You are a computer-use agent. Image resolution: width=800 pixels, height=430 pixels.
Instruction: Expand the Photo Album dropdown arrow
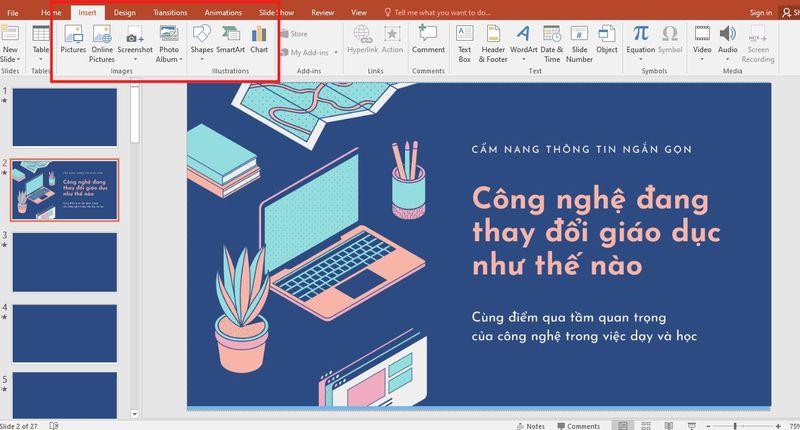click(x=181, y=60)
